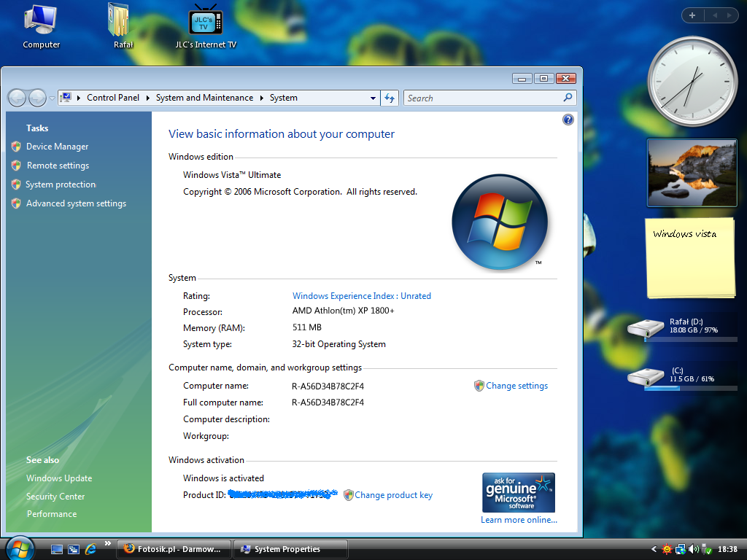Click the Windows Start orb
The height and width of the screenshot is (560, 747).
[20, 549]
